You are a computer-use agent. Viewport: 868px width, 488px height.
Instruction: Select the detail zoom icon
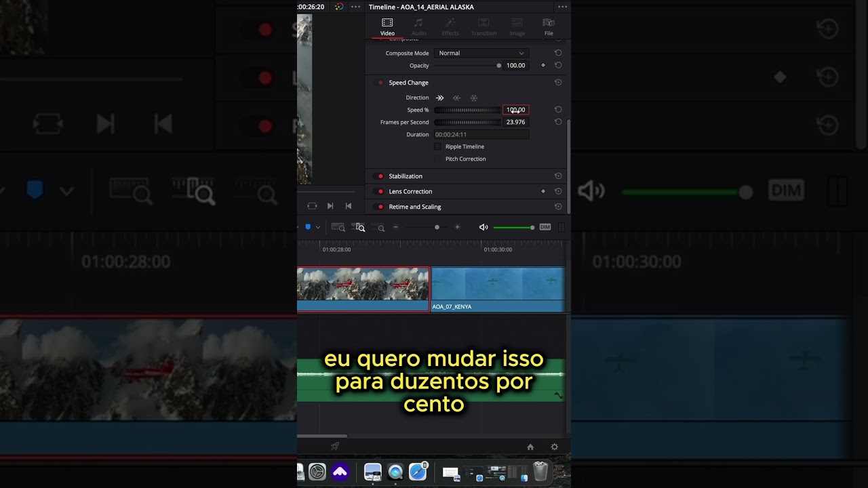(359, 227)
